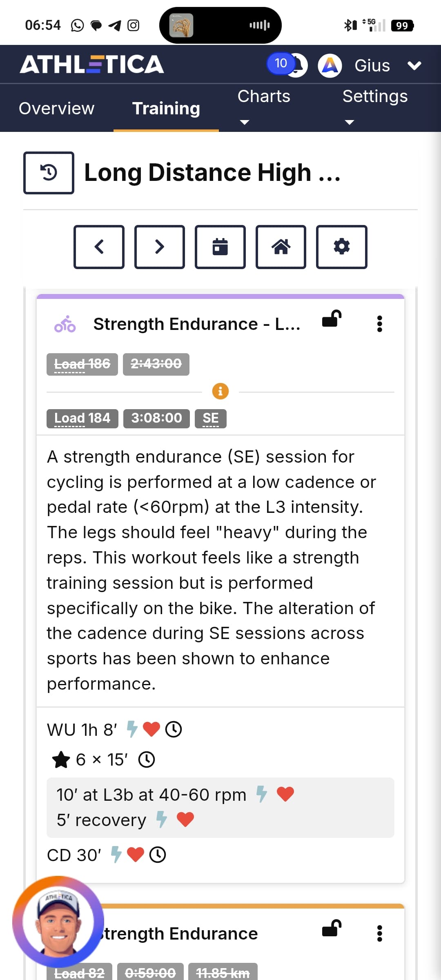Toggle the lock on Strength Endurance cycling workout
Screen dimensions: 441x980
pyautogui.click(x=332, y=319)
